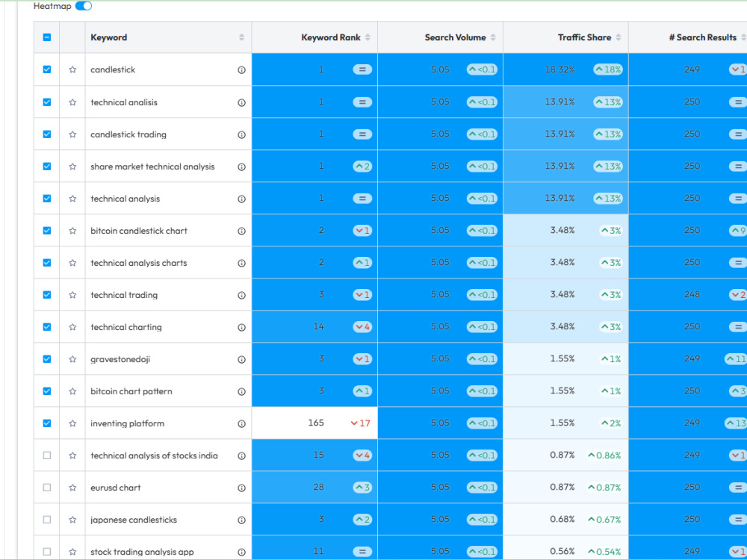View info for technical analysis keyword
This screenshot has height=560, width=747.
tap(241, 199)
